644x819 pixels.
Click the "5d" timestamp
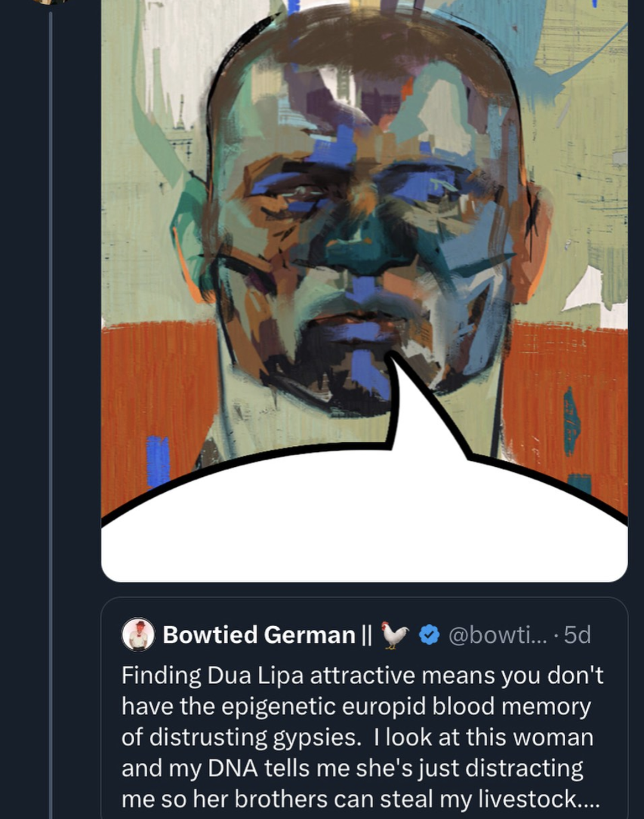pyautogui.click(x=577, y=635)
